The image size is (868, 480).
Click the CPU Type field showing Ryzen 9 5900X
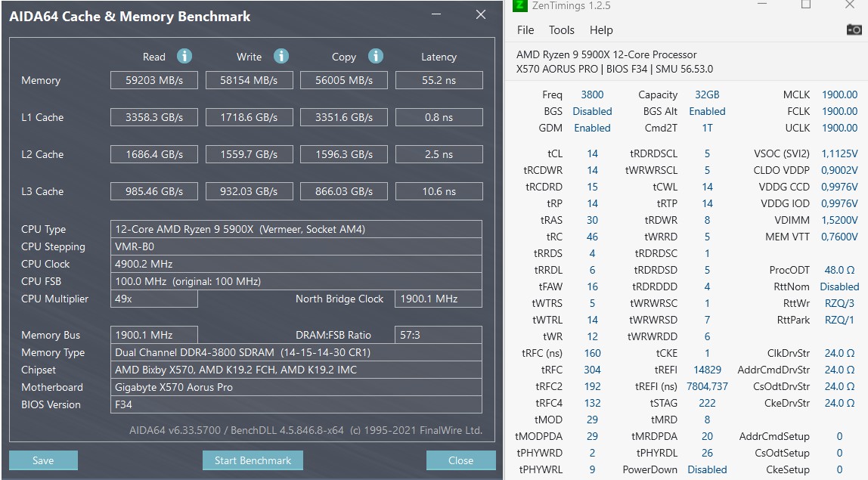tap(296, 229)
